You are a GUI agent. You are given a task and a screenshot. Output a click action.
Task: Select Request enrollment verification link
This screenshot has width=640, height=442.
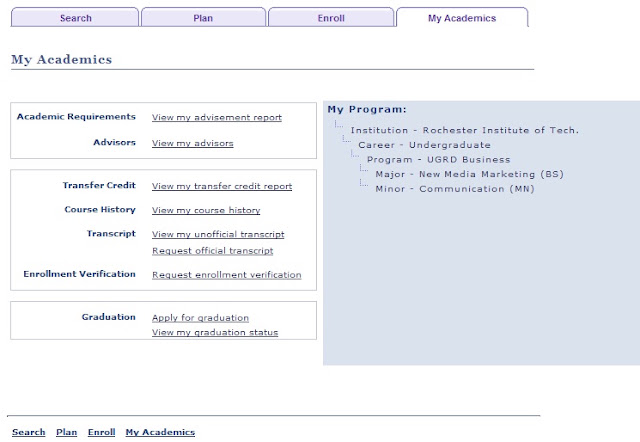(227, 275)
